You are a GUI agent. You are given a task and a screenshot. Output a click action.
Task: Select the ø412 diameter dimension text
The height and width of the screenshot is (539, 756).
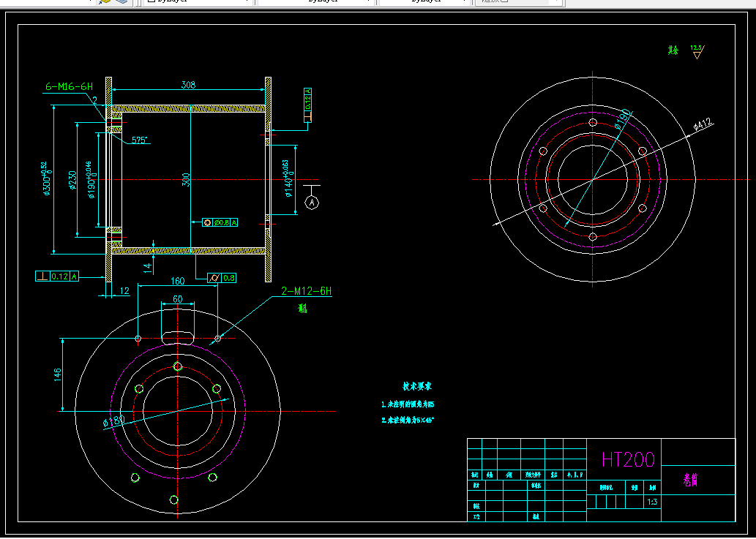tap(703, 124)
